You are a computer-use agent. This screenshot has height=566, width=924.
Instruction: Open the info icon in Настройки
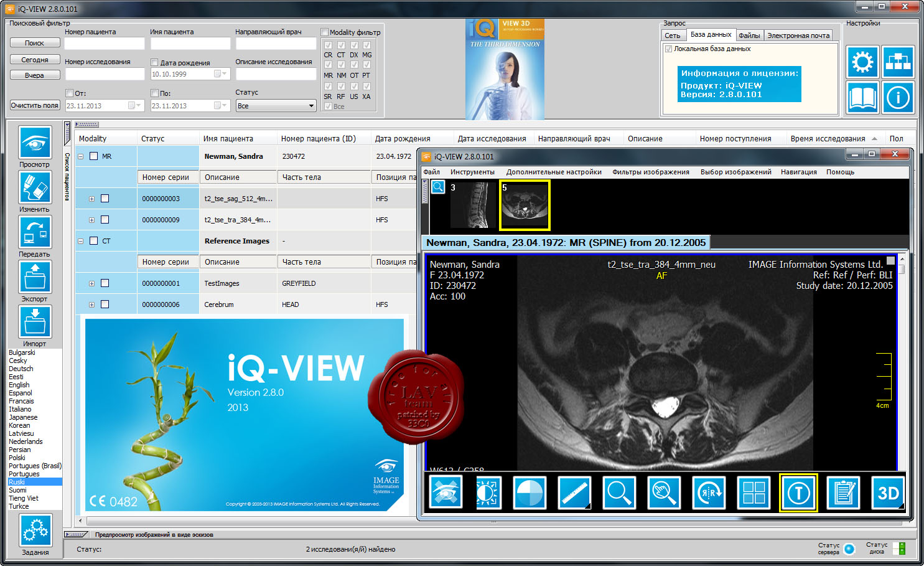[898, 97]
